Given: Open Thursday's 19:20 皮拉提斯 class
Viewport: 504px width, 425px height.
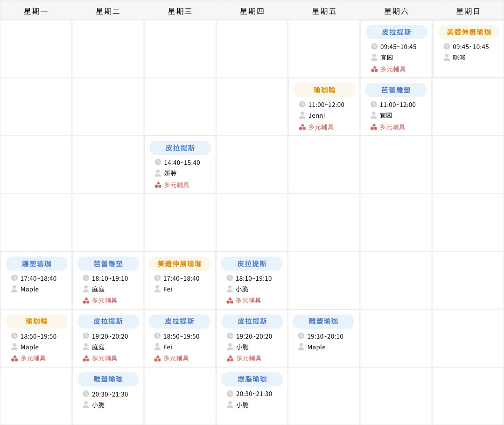Looking at the screenshot, I should coord(252,321).
